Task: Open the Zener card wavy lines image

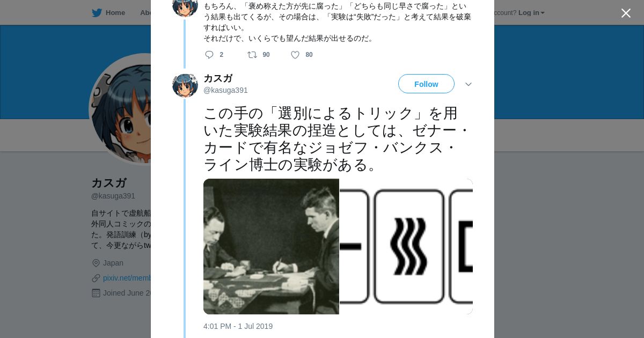Action: point(406,246)
